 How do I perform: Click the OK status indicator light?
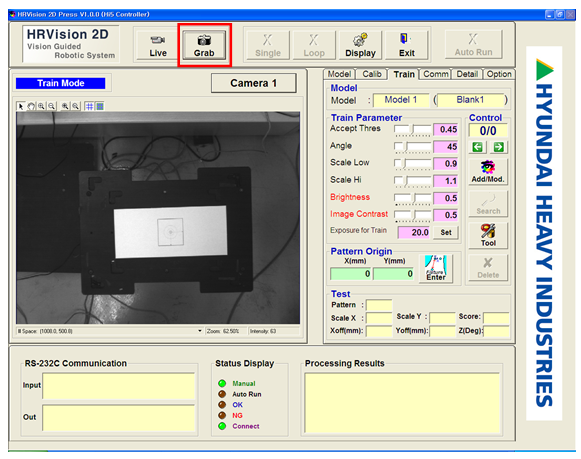[222, 405]
